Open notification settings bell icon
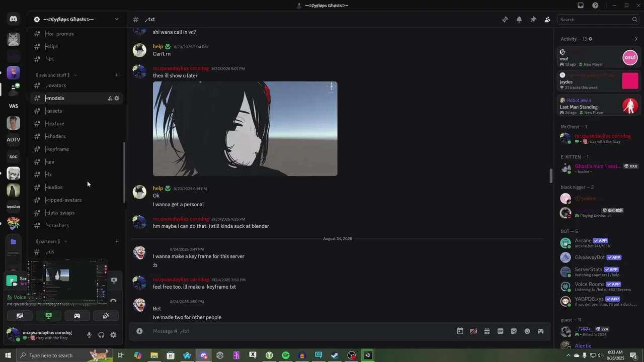 point(519,20)
